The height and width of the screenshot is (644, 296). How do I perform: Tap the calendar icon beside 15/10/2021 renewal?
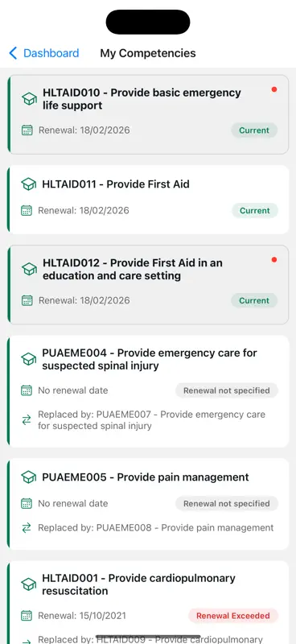click(x=27, y=616)
